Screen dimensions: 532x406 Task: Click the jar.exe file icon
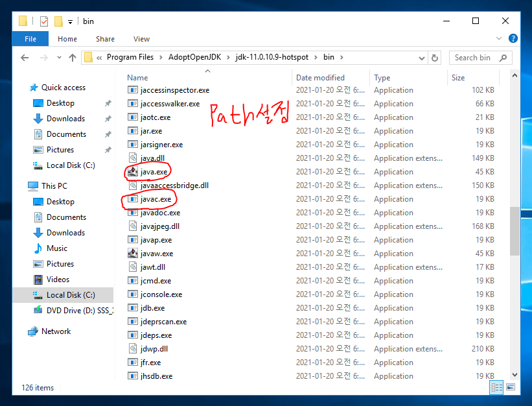click(x=133, y=131)
